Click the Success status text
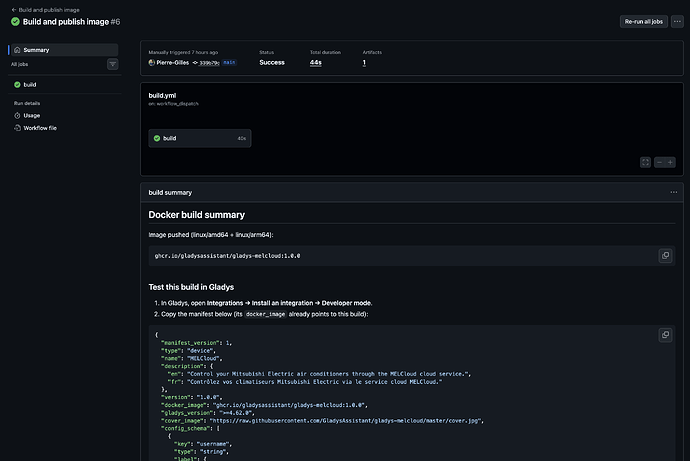The height and width of the screenshot is (461, 690). point(272,62)
